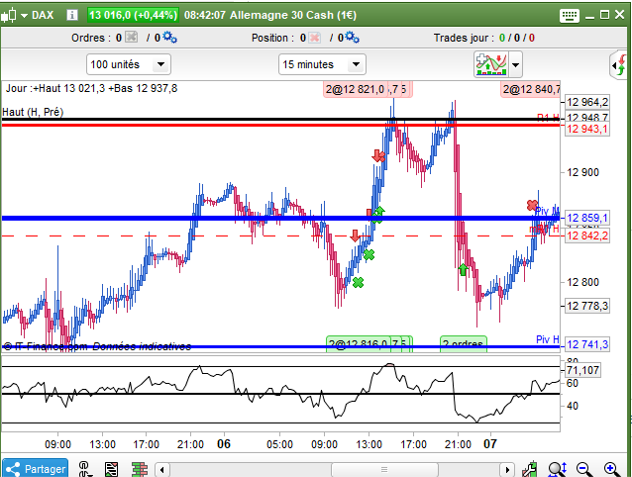Expand the arrow beside the indicator icon
Screen dimensions: 632x477
[516, 65]
